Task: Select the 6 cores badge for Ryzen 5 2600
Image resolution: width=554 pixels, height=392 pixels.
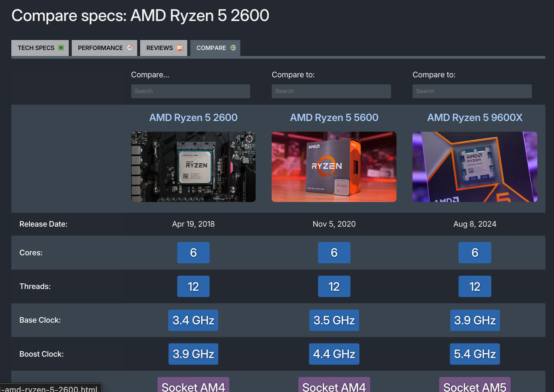Action: coord(193,253)
